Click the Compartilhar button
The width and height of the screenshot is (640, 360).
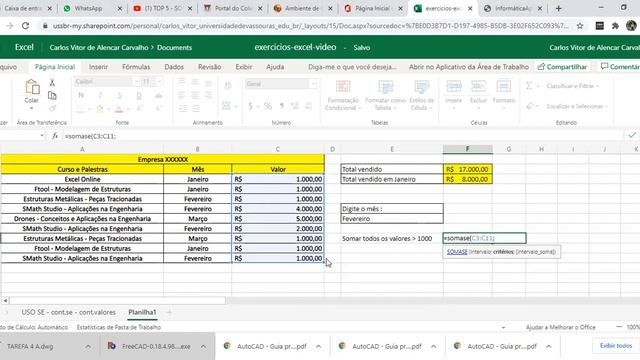point(562,67)
